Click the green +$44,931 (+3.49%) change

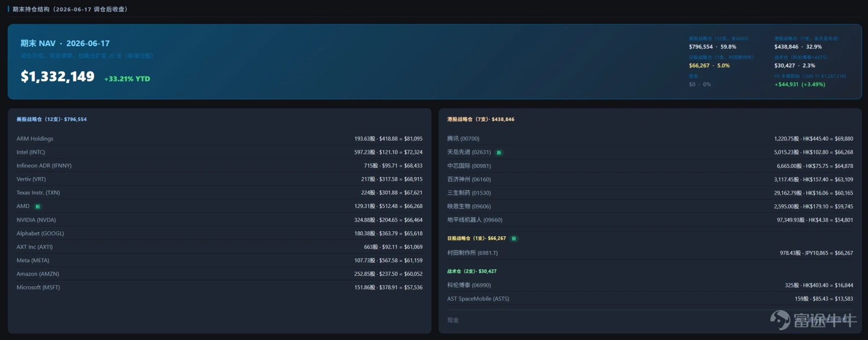[x=800, y=84]
